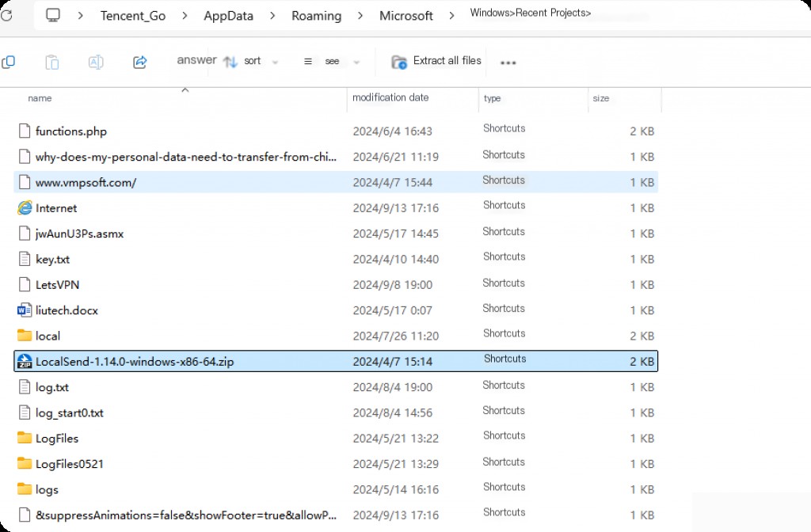The image size is (811, 532).
Task: Click the paste clipboard icon in the toolbar
Action: [x=51, y=62]
